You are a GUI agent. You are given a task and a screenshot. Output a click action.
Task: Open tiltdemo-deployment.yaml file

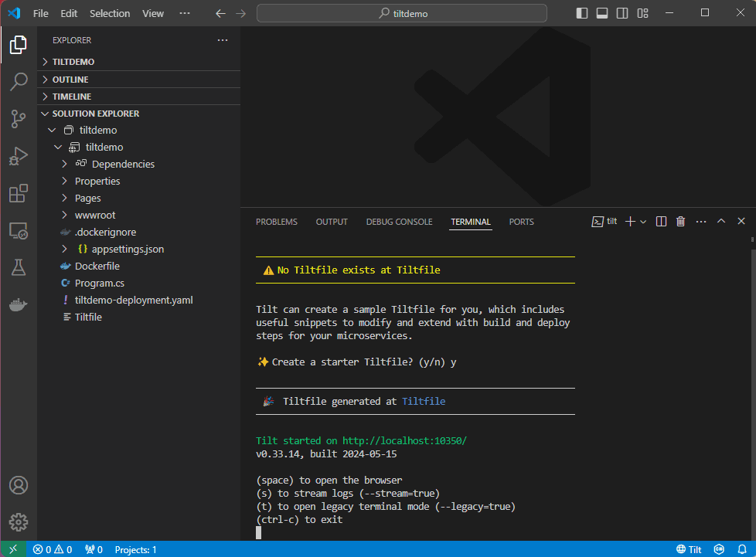[134, 300]
